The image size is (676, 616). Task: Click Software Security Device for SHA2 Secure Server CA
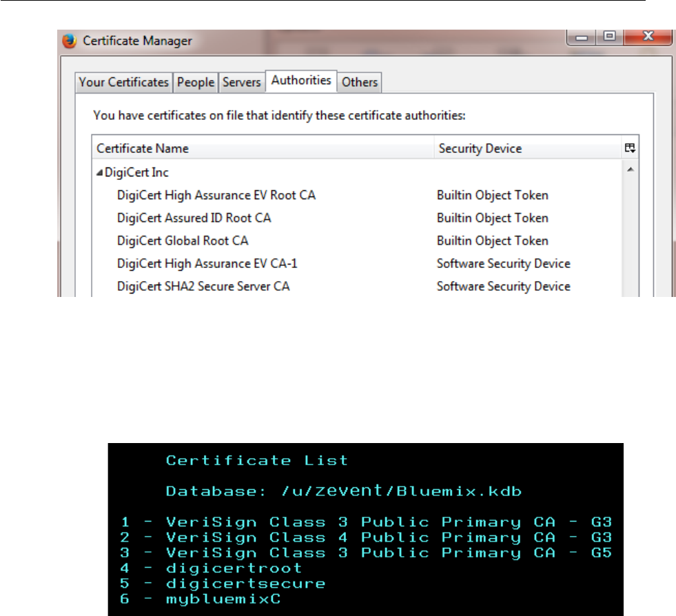(504, 287)
